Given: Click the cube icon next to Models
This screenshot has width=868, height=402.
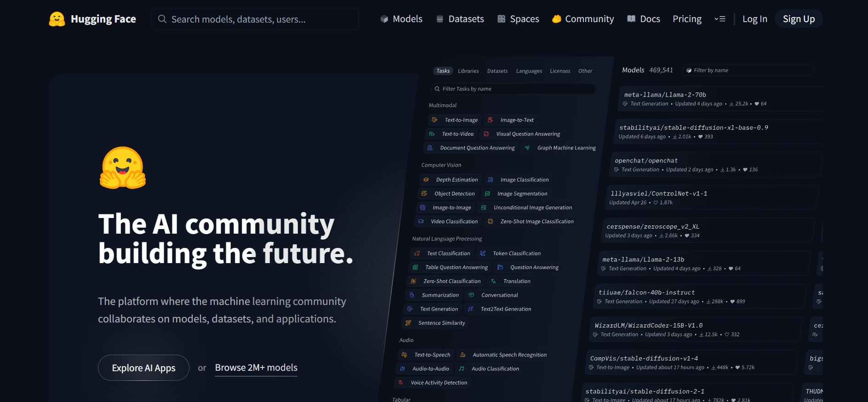Looking at the screenshot, I should pos(384,19).
